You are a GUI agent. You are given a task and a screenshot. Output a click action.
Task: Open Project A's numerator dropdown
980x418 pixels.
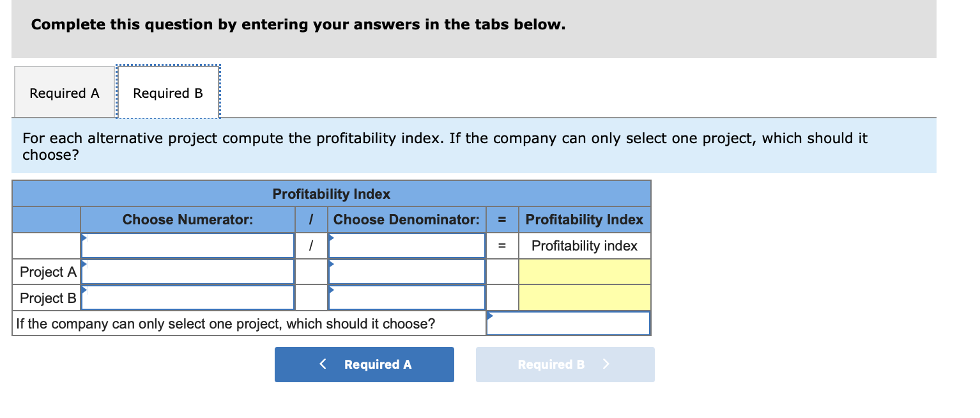tap(187, 271)
